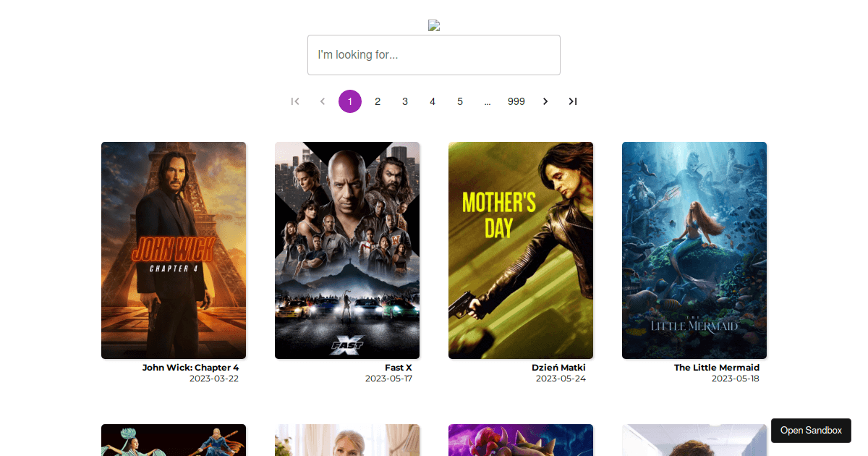868x456 pixels.
Task: Click the highlighted page 1 button
Action: point(350,101)
